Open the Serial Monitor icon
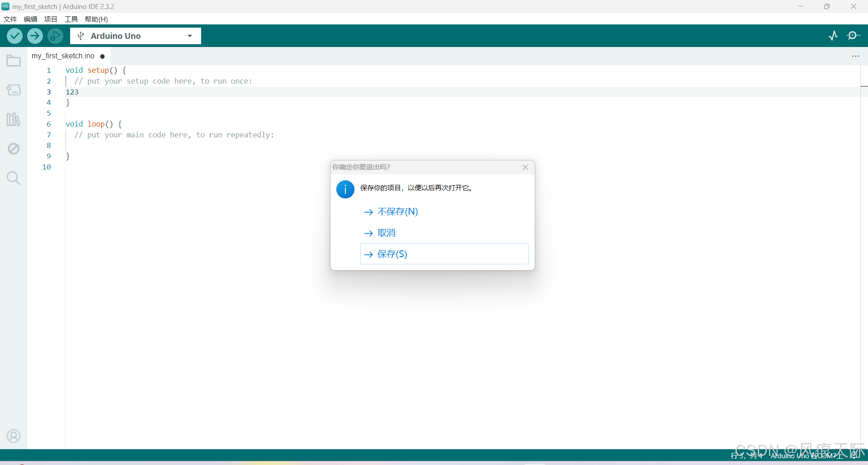This screenshot has height=465, width=868. (x=853, y=36)
